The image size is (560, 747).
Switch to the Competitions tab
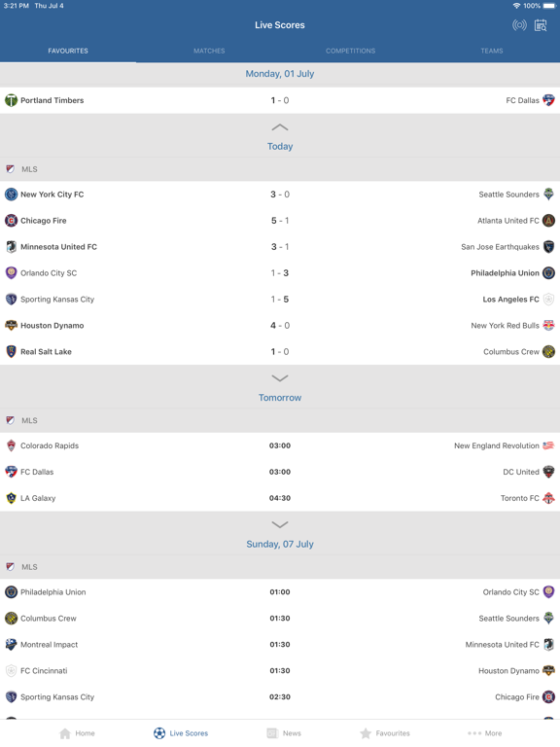tap(350, 51)
